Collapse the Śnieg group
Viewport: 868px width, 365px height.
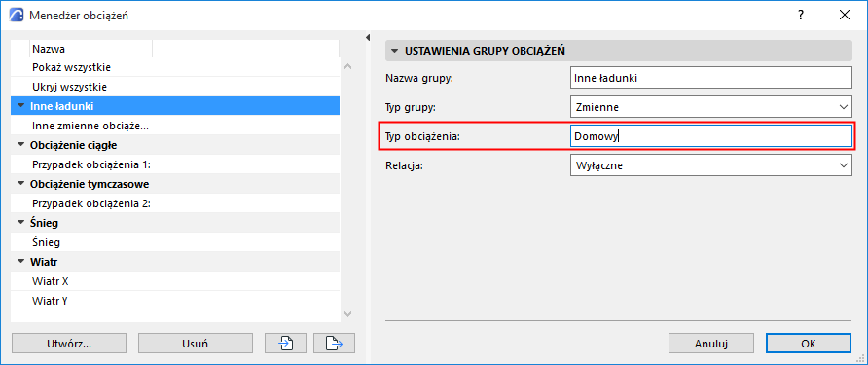21,223
